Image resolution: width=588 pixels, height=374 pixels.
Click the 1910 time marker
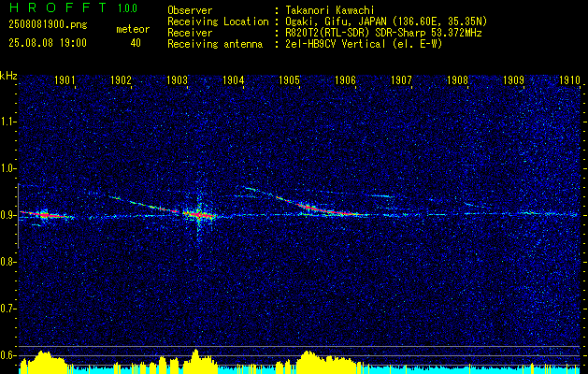(569, 80)
